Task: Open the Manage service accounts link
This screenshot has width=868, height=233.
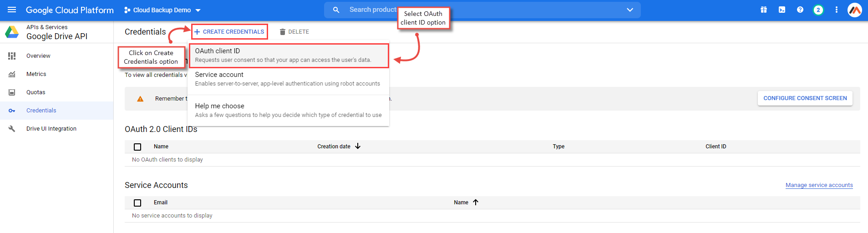Action: tap(819, 185)
